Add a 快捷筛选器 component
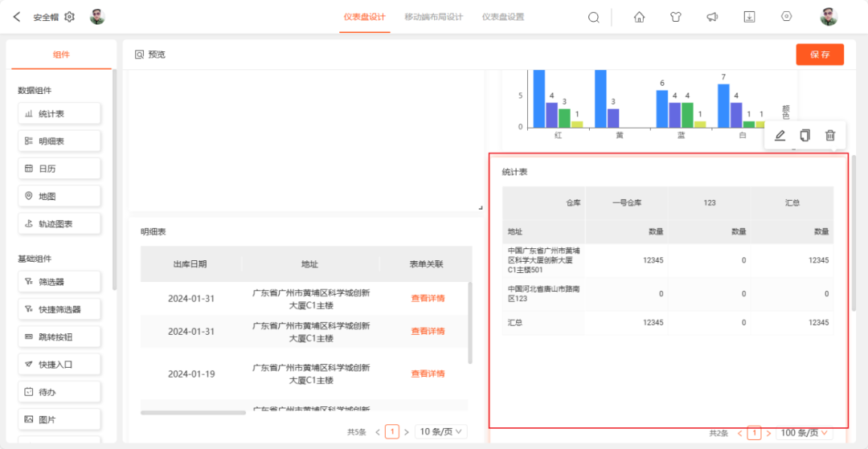 point(59,309)
